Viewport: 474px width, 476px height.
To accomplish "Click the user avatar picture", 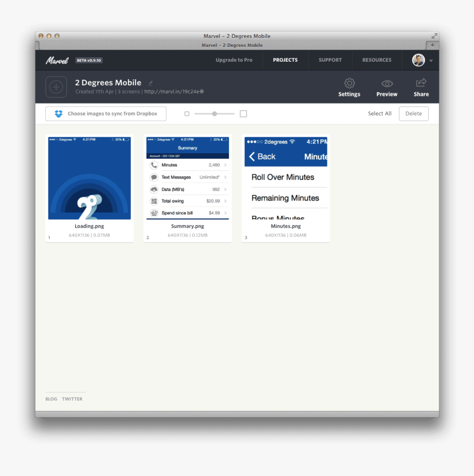I will (418, 60).
